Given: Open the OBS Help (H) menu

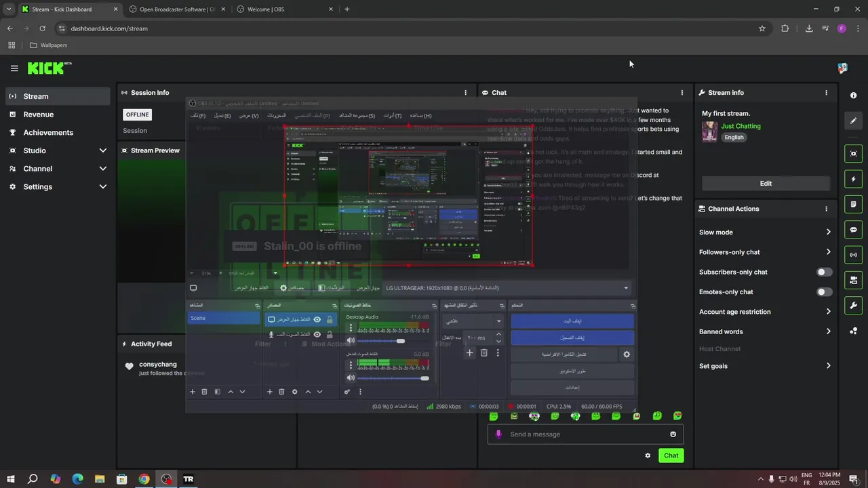Looking at the screenshot, I should tap(420, 116).
